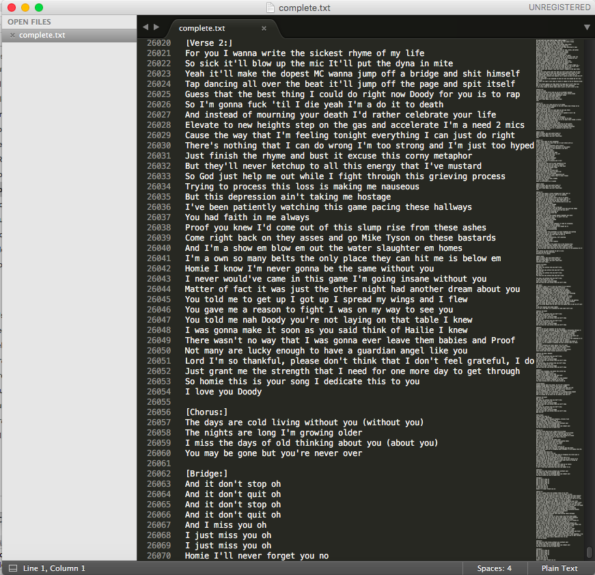595x575 pixels.
Task: Click the vertical scrollbar thumb
Action: (589, 552)
